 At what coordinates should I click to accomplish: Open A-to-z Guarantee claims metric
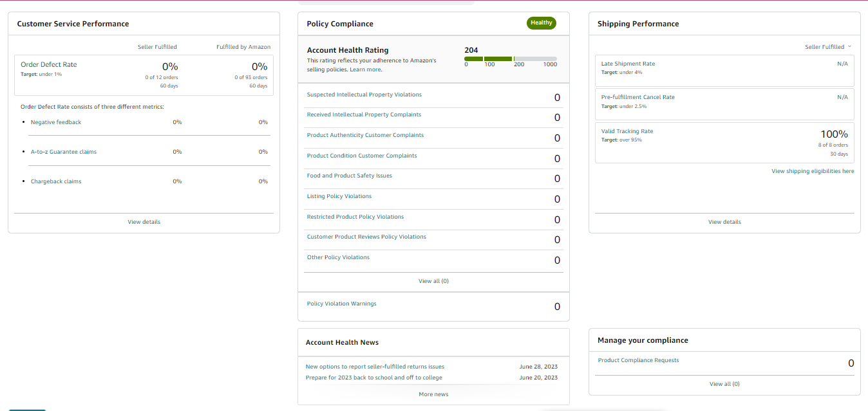[x=64, y=152]
